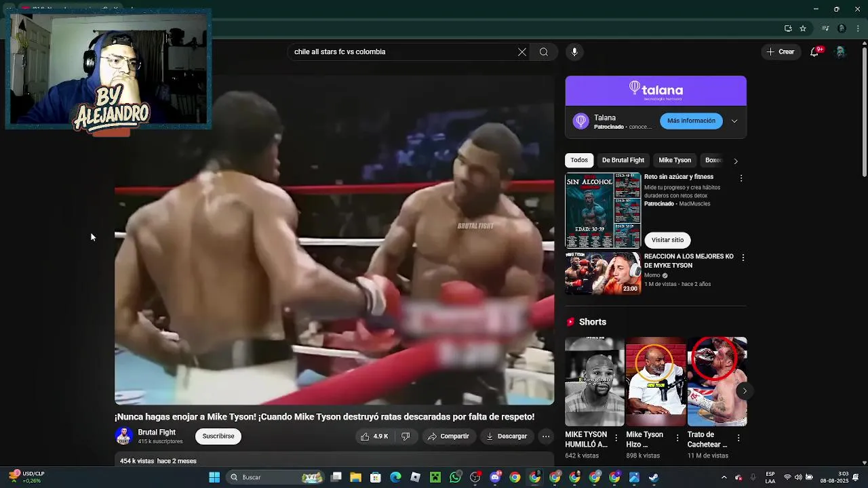Screen dimensions: 868x488
Task: Open Discord from taskbar
Action: click(x=495, y=477)
